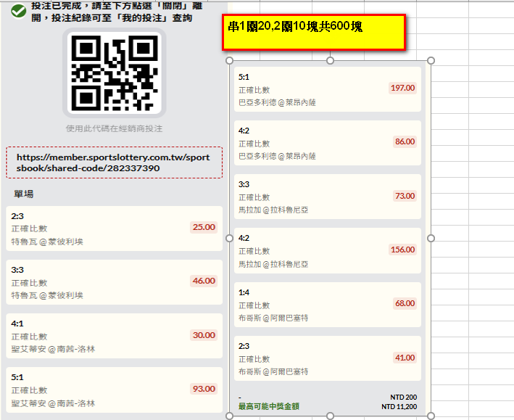Click the bottom-right corner handle of selected image

(431, 416)
